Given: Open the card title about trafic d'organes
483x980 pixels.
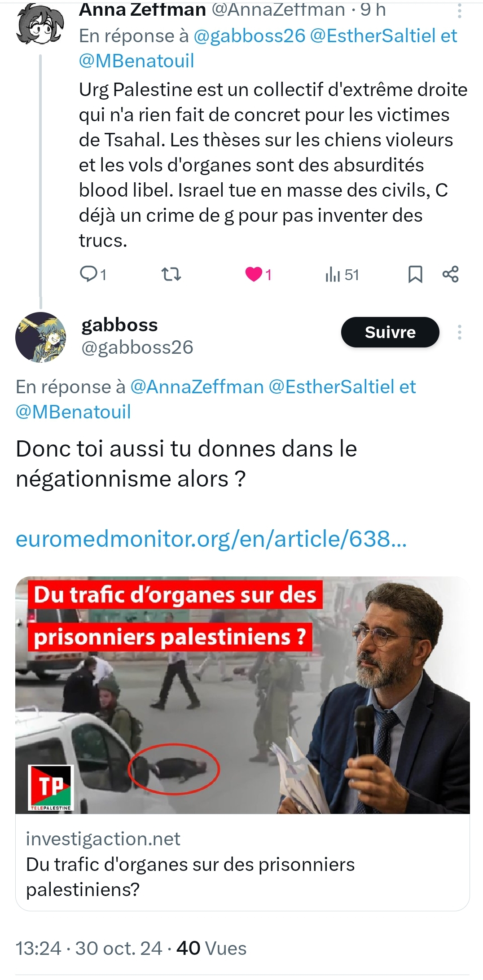Looking at the screenshot, I should (x=190, y=877).
